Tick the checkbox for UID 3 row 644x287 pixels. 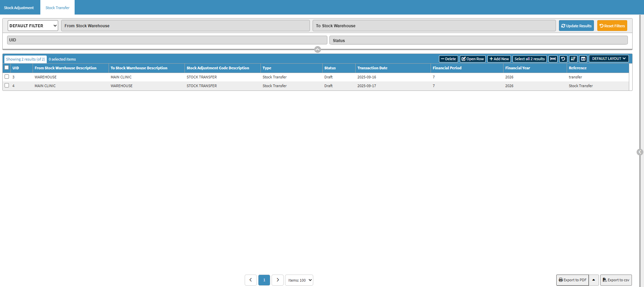click(x=7, y=77)
